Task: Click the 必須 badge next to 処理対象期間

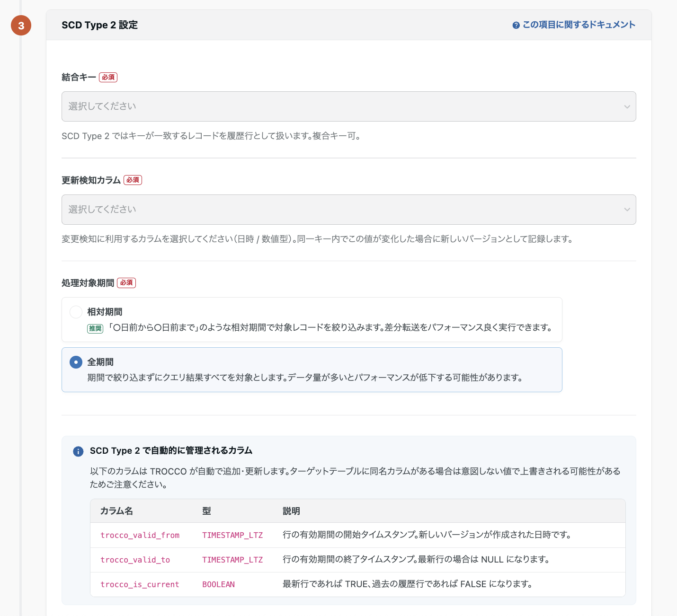Action: [126, 283]
